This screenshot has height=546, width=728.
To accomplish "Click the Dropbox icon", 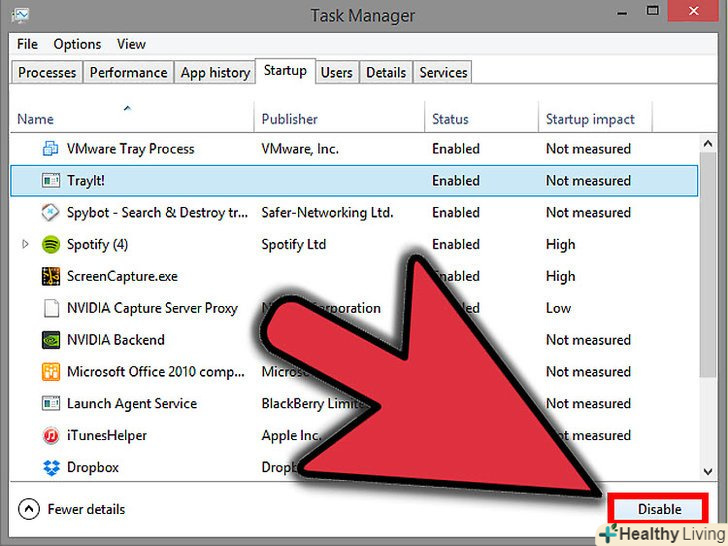I will [51, 468].
